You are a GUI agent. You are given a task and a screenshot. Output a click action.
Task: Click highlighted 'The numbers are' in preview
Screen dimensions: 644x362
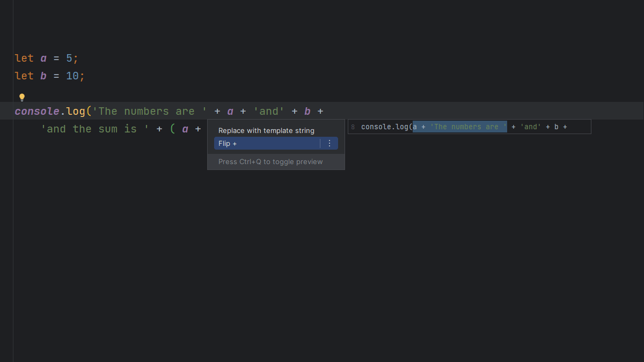[x=468, y=127]
